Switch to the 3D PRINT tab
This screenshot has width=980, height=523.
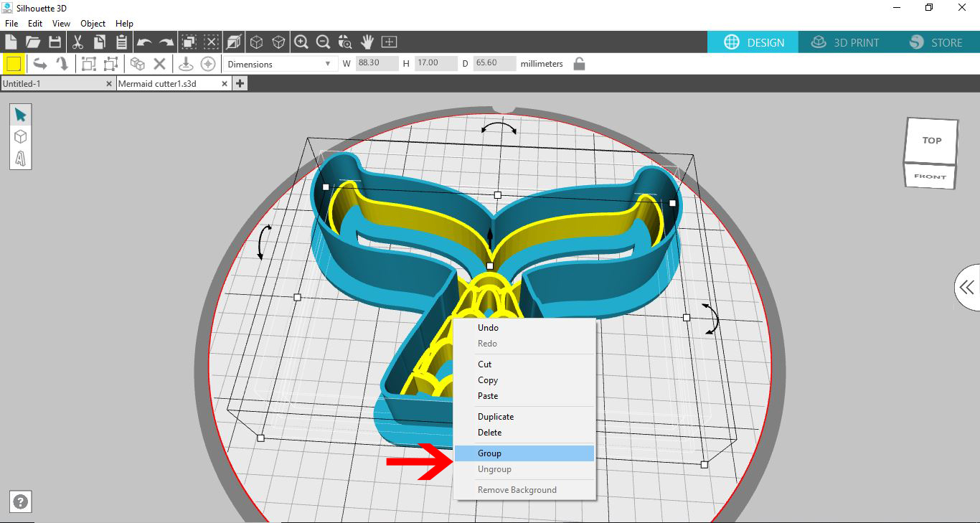point(845,42)
